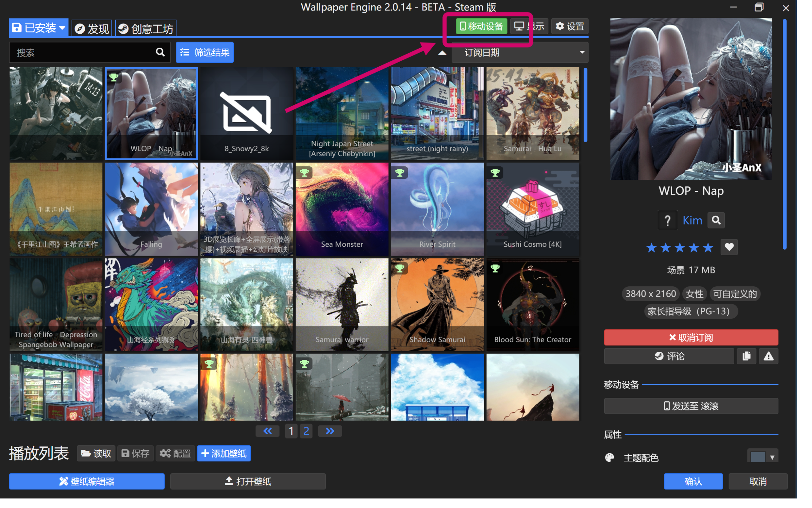Screen dimensions: 812x508
Task: Open the 移动设备 mobile device button
Action: click(x=481, y=26)
